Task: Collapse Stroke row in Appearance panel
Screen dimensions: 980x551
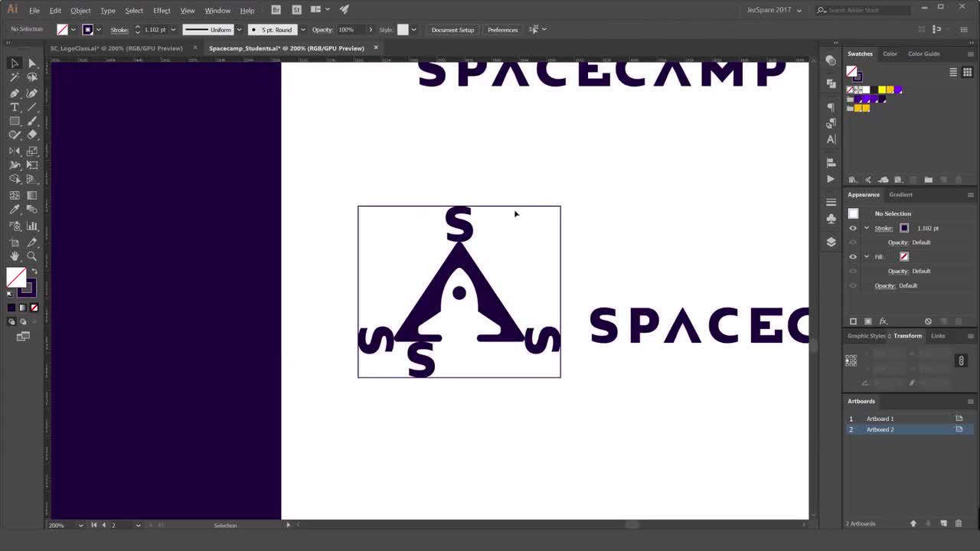Action: pos(867,228)
